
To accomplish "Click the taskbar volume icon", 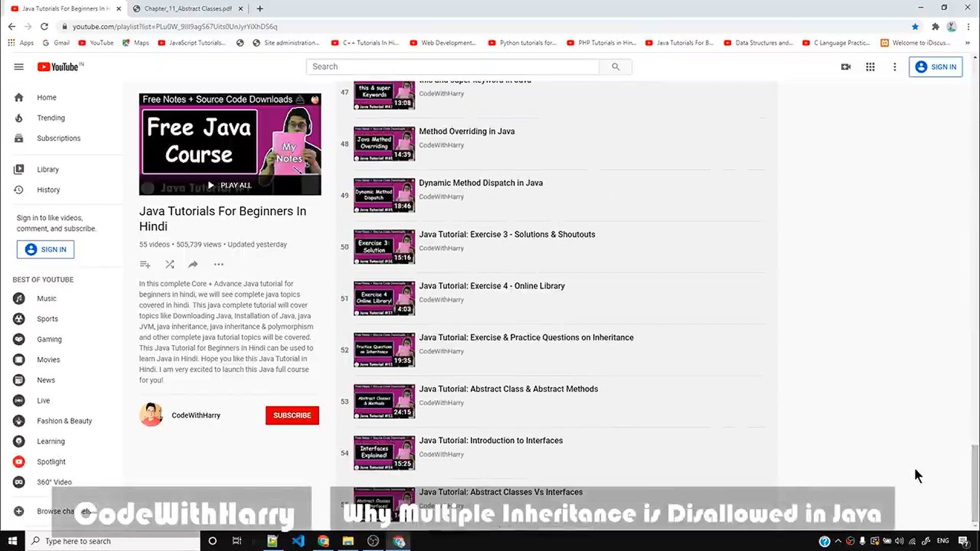I will pos(899,541).
